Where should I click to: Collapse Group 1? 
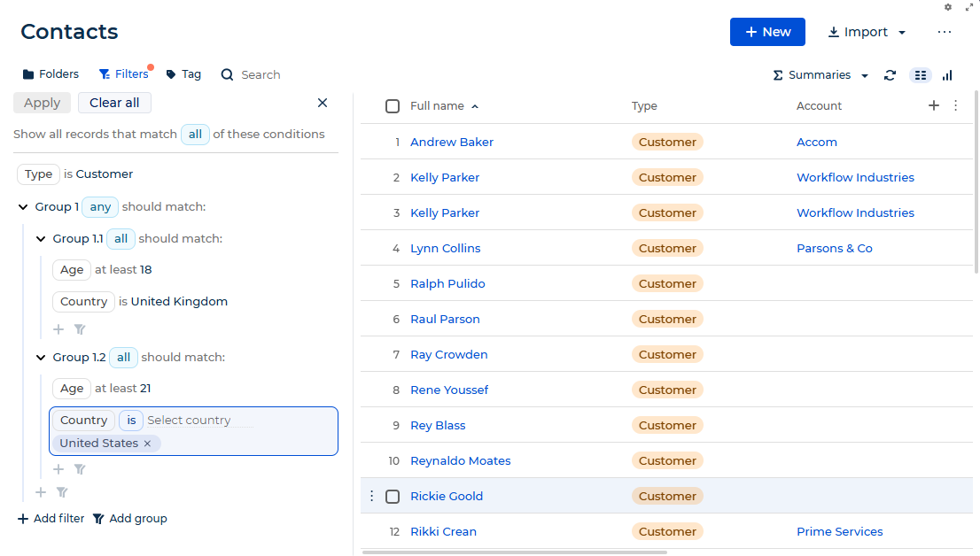(23, 207)
